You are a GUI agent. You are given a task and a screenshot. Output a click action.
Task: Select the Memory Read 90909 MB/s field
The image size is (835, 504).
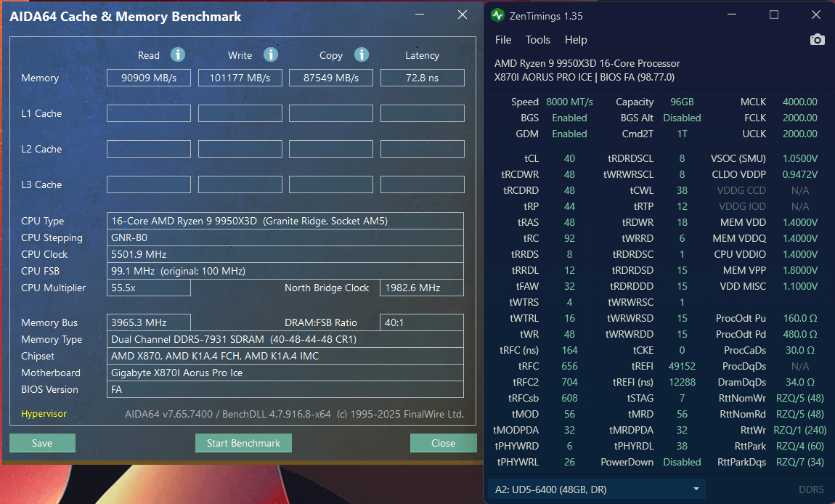(149, 78)
